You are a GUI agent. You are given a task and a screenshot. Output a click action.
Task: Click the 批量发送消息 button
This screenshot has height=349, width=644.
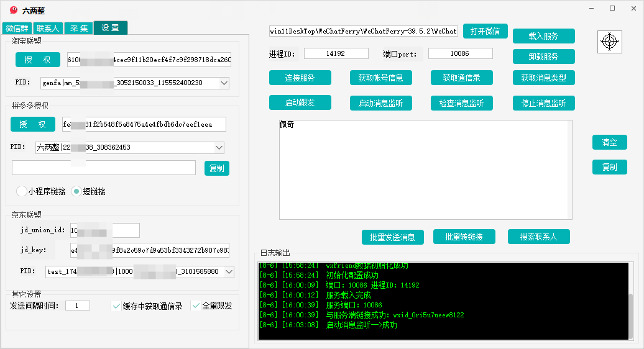(x=393, y=237)
